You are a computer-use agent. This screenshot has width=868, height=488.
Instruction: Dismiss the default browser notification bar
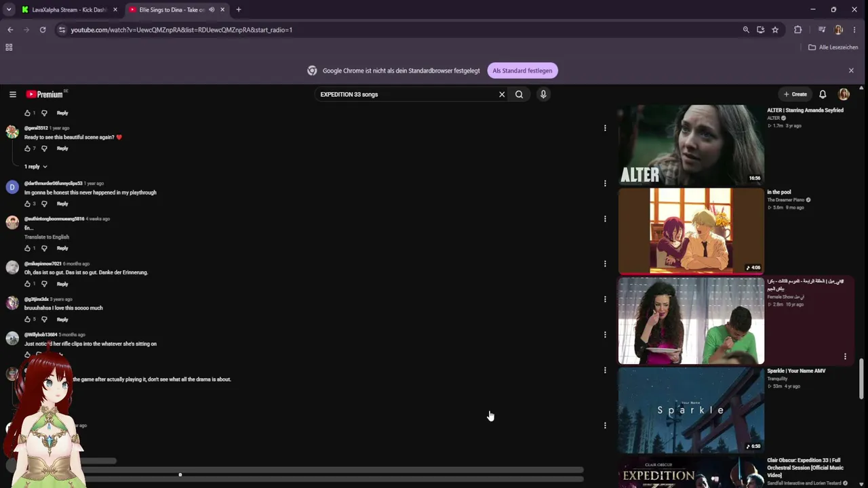(851, 70)
